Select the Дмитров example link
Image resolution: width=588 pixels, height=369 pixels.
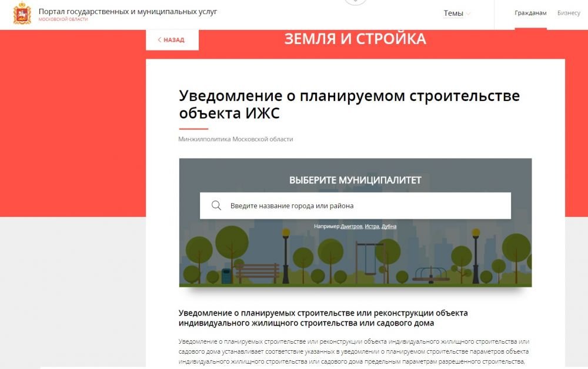[351, 226]
